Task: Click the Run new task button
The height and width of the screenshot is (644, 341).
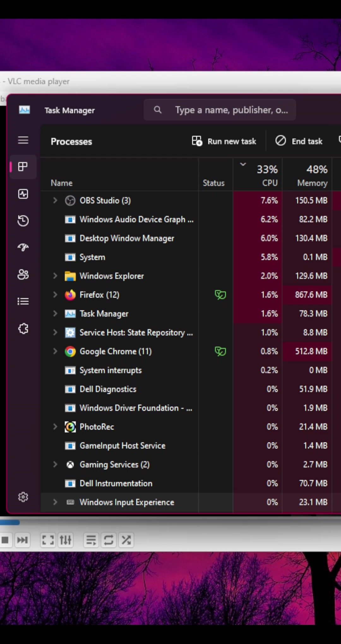Action: [224, 141]
